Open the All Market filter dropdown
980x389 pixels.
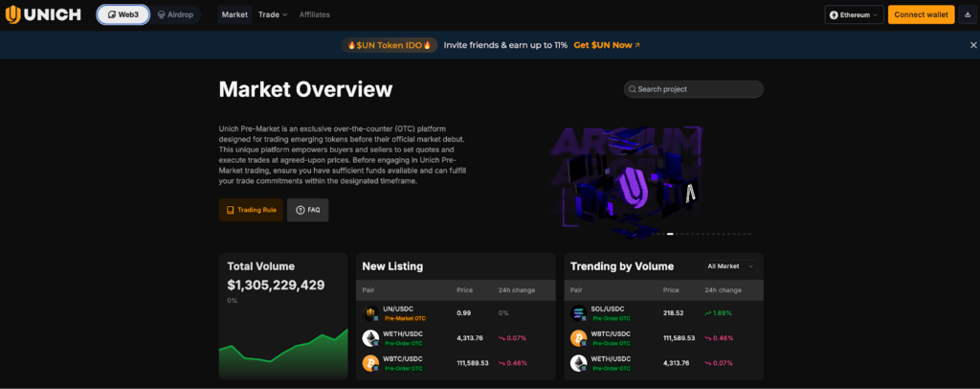731,265
